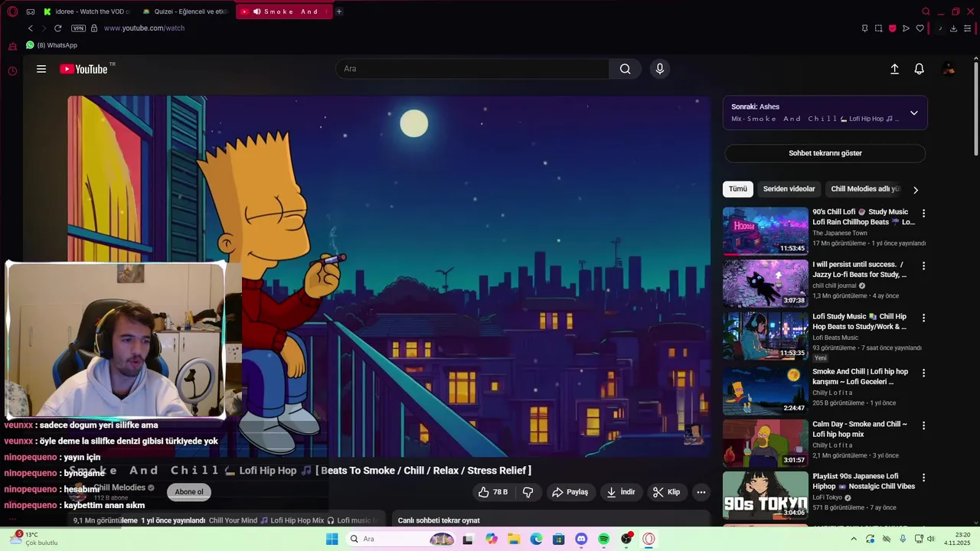The image size is (980, 551).
Task: Open options for I will persist until success
Action: [923, 266]
